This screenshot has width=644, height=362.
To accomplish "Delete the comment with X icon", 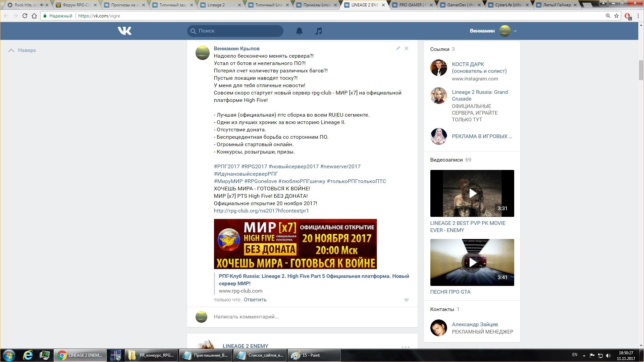I will tap(407, 48).
